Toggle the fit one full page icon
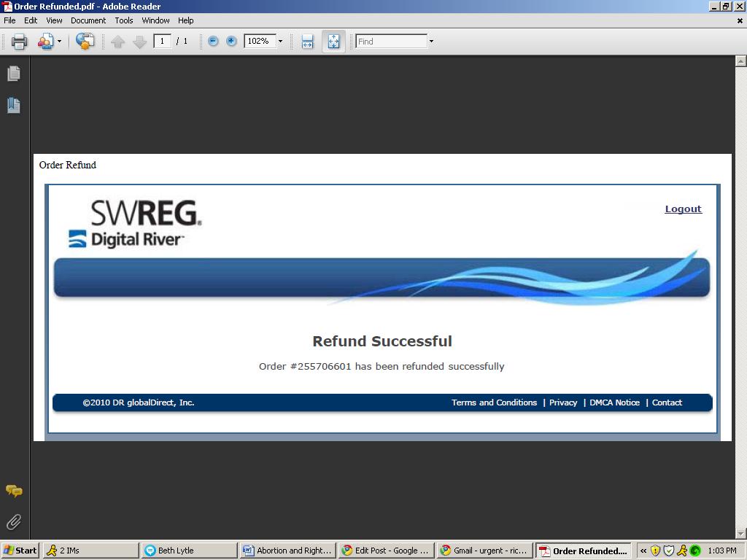This screenshot has width=747, height=560. (x=333, y=42)
